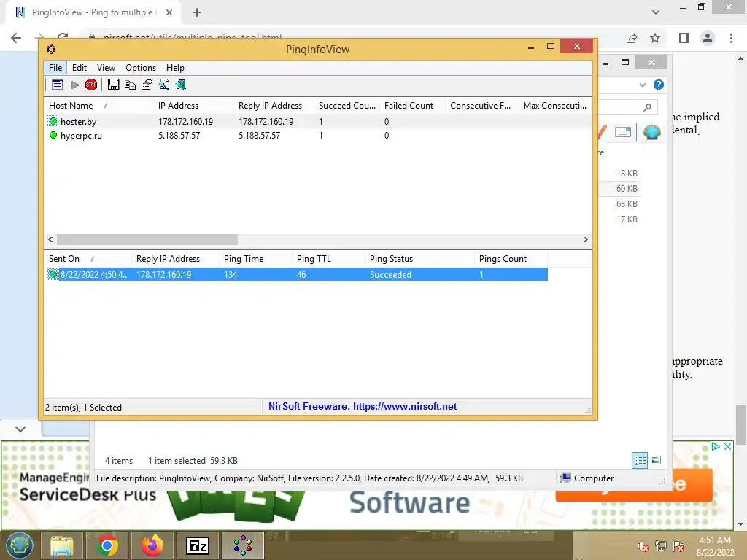Viewport: 747px width, 560px height.
Task: Click IP address 5.188.57.57 cell
Action: tap(179, 135)
